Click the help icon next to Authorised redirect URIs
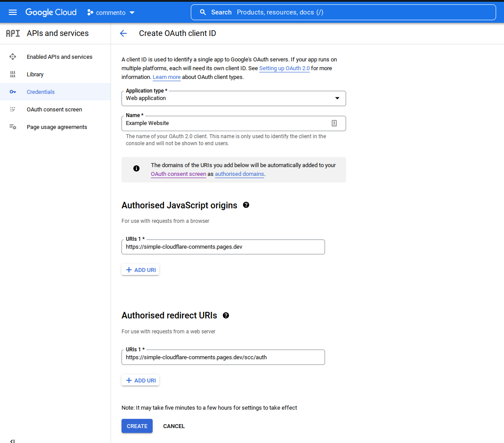 [225, 315]
